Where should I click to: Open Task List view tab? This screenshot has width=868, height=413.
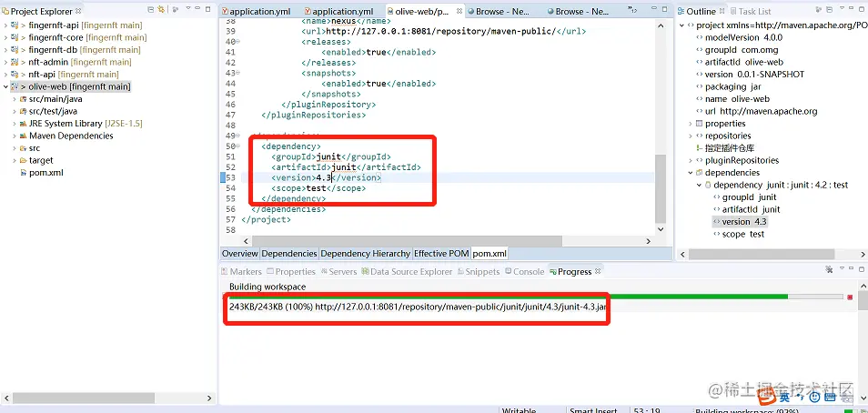click(x=752, y=11)
